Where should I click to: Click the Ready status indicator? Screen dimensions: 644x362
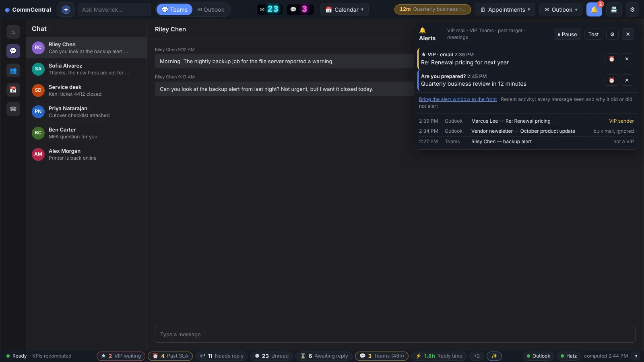point(17,356)
